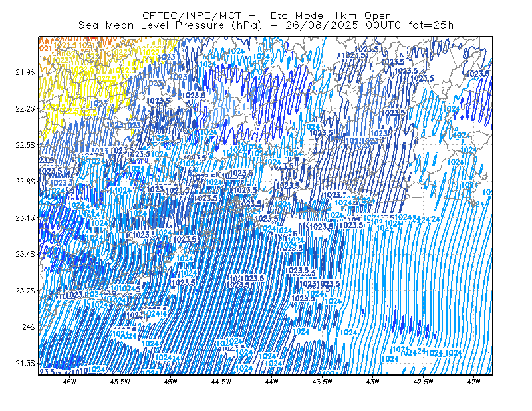Click the 22.2S latitude tick label
The width and height of the screenshot is (532, 411).
[x=25, y=108]
